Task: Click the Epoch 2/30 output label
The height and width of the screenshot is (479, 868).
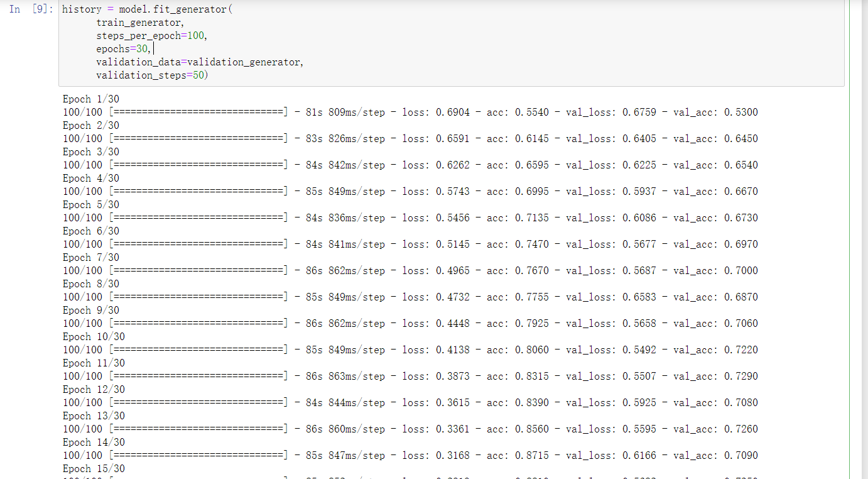Action: (91, 126)
